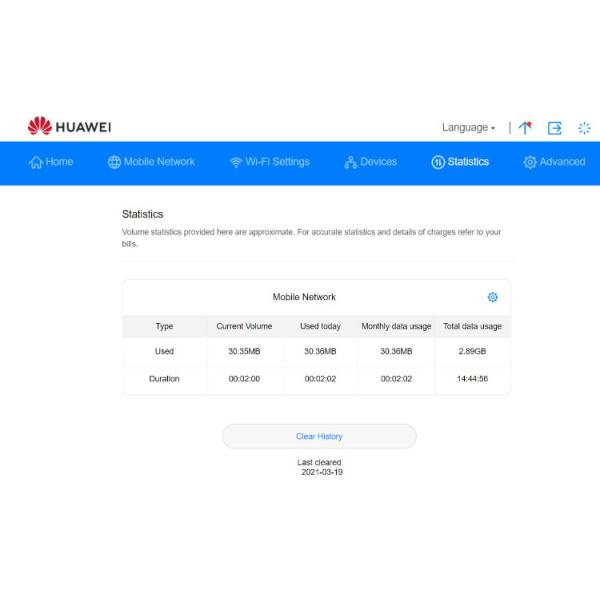Expand the Language dropdown
600x600 pixels.
click(x=468, y=127)
